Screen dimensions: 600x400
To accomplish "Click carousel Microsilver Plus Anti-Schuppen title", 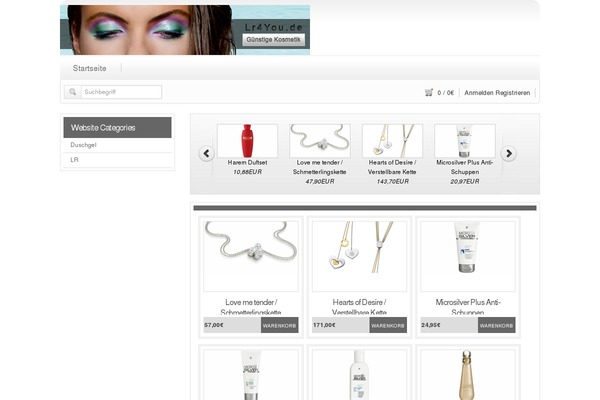I will pyautogui.click(x=465, y=167).
